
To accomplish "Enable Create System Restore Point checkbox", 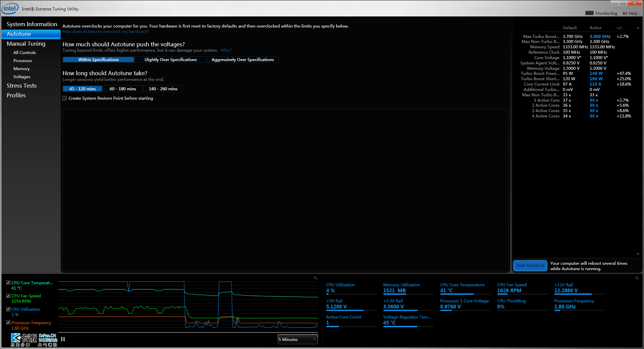I will 64,98.
